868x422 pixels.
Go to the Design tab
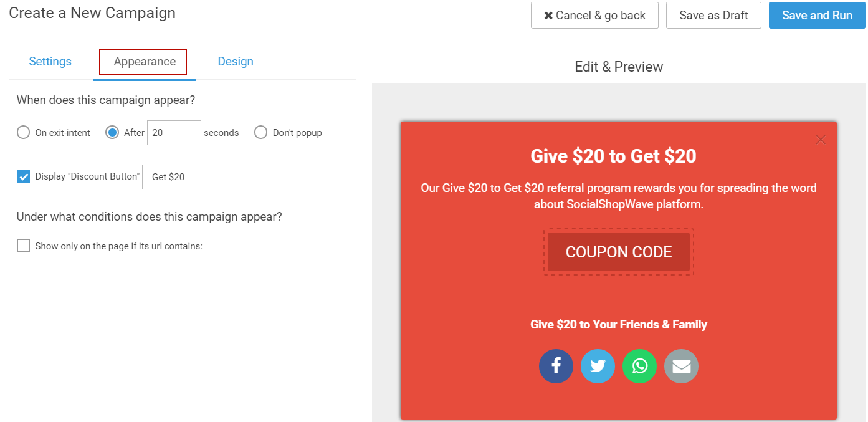click(236, 62)
